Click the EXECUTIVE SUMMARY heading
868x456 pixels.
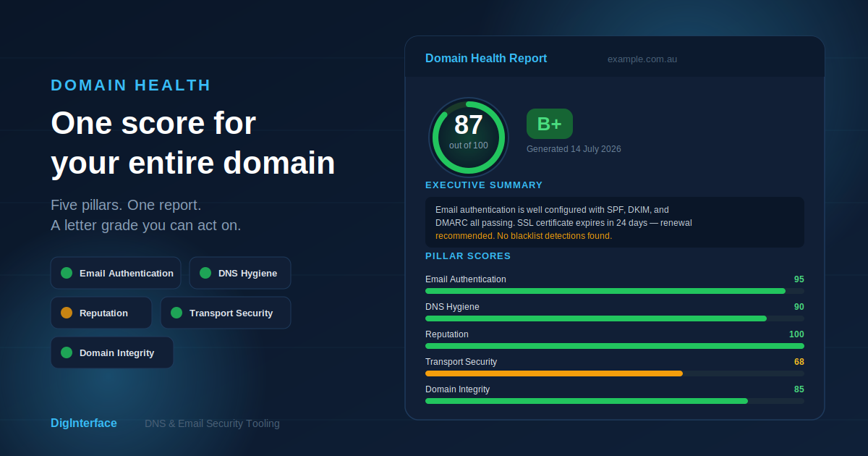(x=484, y=185)
